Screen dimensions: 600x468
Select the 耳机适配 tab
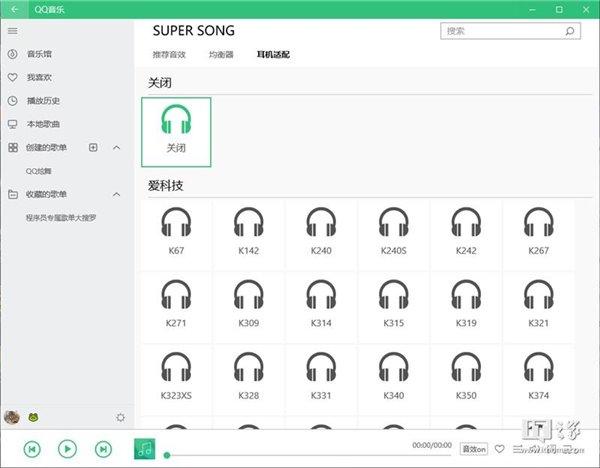pos(273,55)
